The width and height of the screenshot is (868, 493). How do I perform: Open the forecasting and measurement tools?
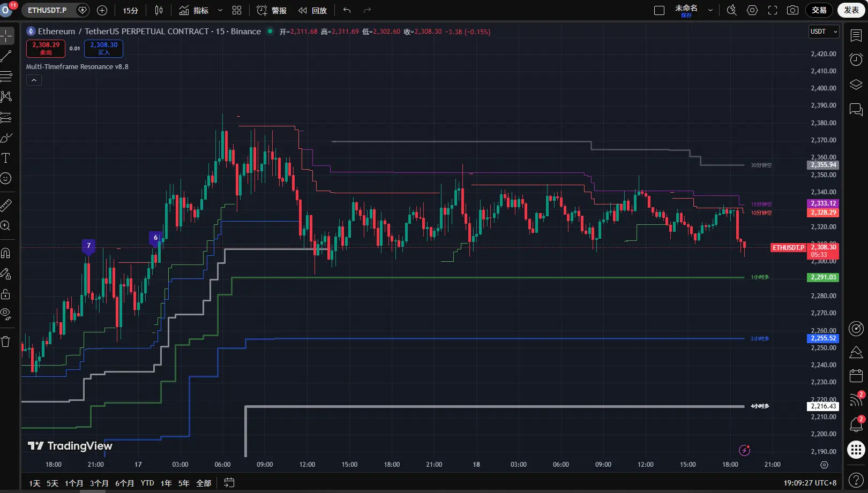coord(6,117)
